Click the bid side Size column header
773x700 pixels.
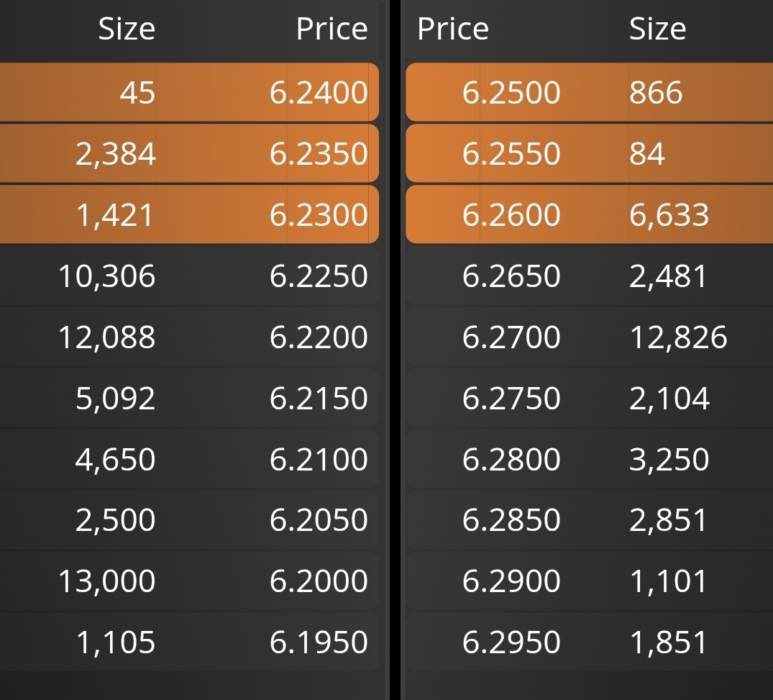tap(127, 29)
